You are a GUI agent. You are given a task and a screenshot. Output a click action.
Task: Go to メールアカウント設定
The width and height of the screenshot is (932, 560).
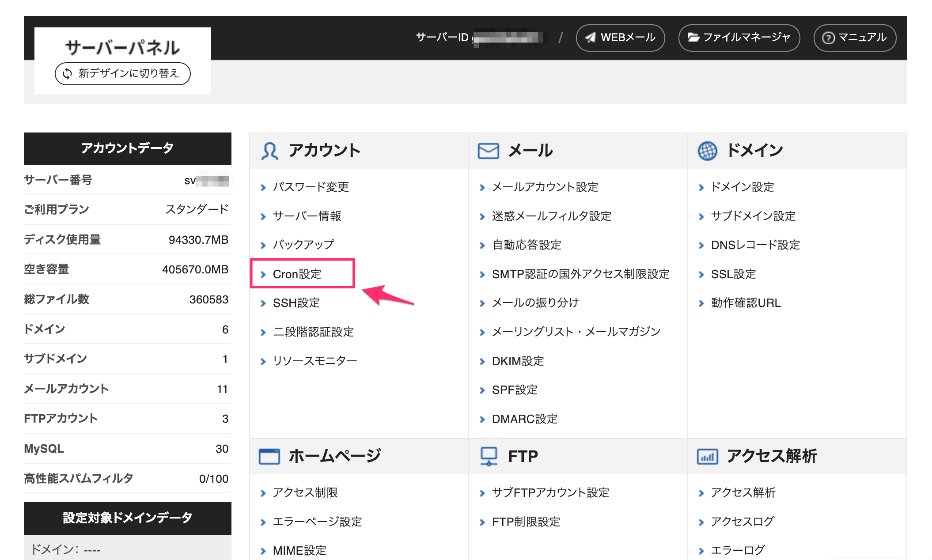click(x=545, y=187)
